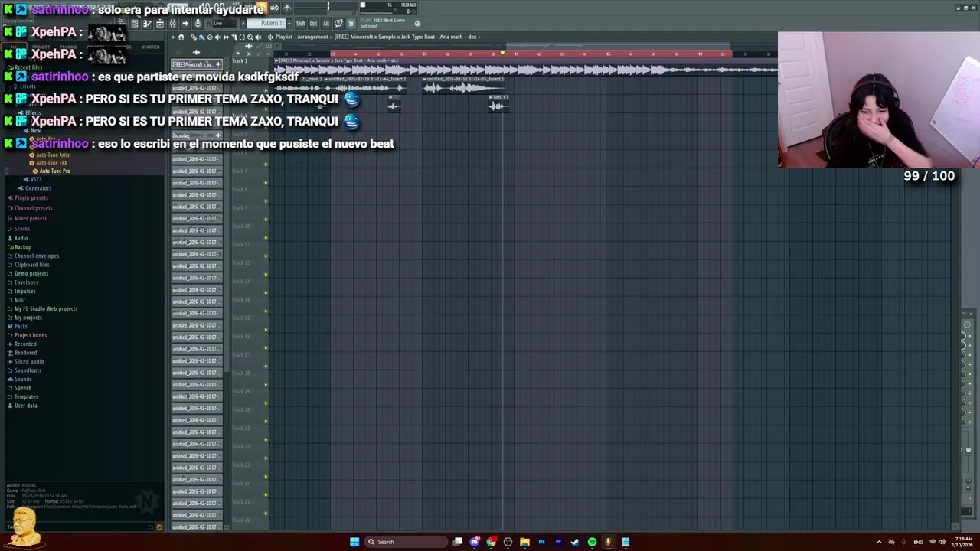Select Auto-Tune EFX in the browser

click(x=51, y=163)
